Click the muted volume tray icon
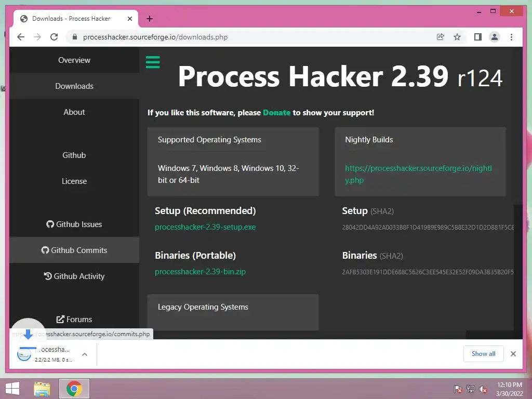This screenshot has width=532, height=399. 483,389
